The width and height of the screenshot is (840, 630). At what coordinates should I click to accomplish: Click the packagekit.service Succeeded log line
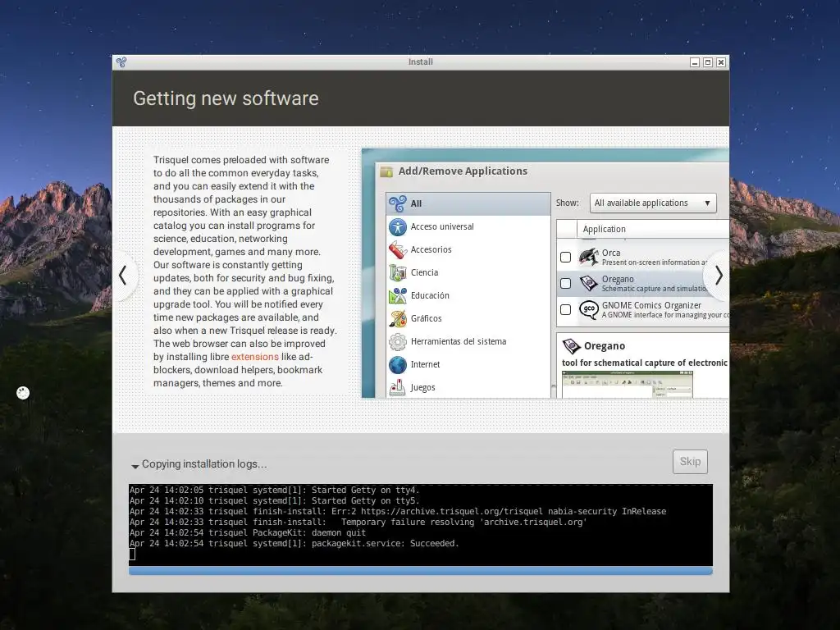pos(294,544)
